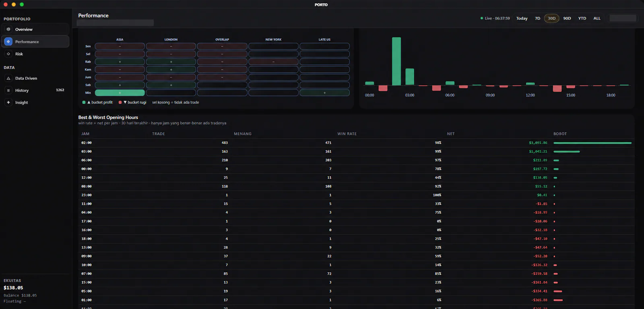The height and width of the screenshot is (309, 644).
Task: Click the Risk diamond icon
Action: [x=8, y=54]
